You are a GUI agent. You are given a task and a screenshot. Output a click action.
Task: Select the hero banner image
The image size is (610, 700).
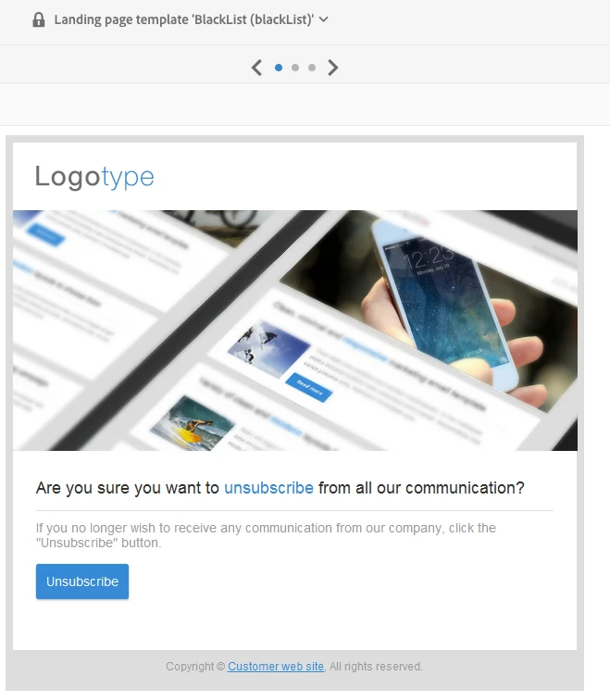[x=295, y=331]
